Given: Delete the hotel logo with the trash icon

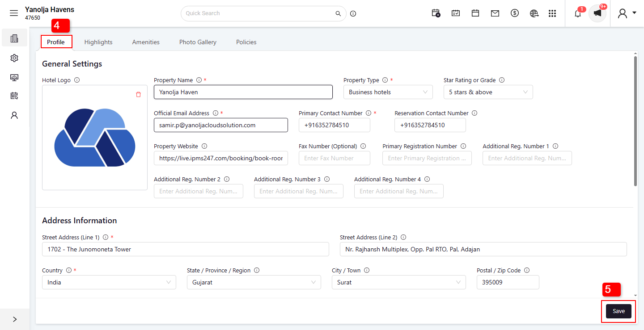Looking at the screenshot, I should click(x=138, y=95).
